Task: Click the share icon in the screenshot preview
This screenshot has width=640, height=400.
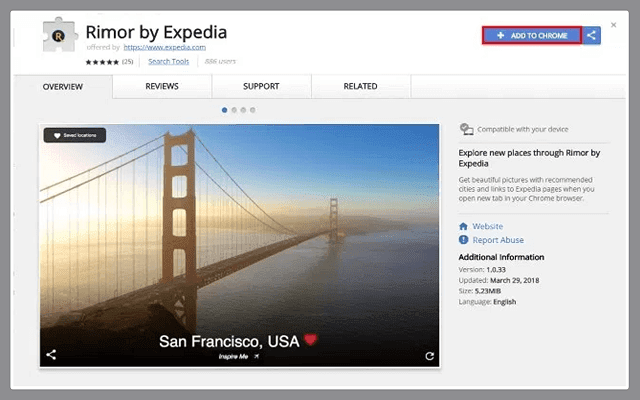Action: (51, 355)
